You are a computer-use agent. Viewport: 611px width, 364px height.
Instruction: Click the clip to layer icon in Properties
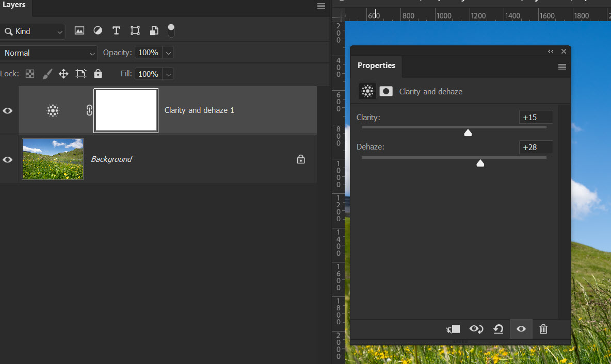coord(453,329)
